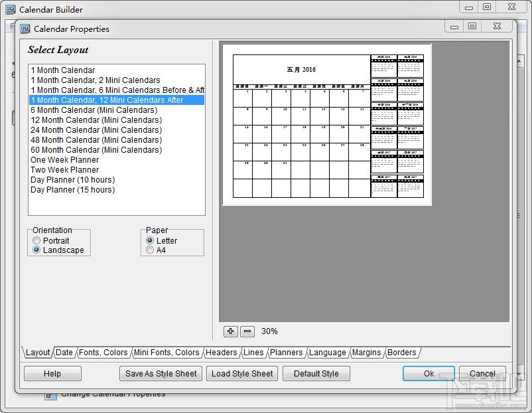The width and height of the screenshot is (532, 413).
Task: Switch to the Date tab
Action: pos(64,353)
